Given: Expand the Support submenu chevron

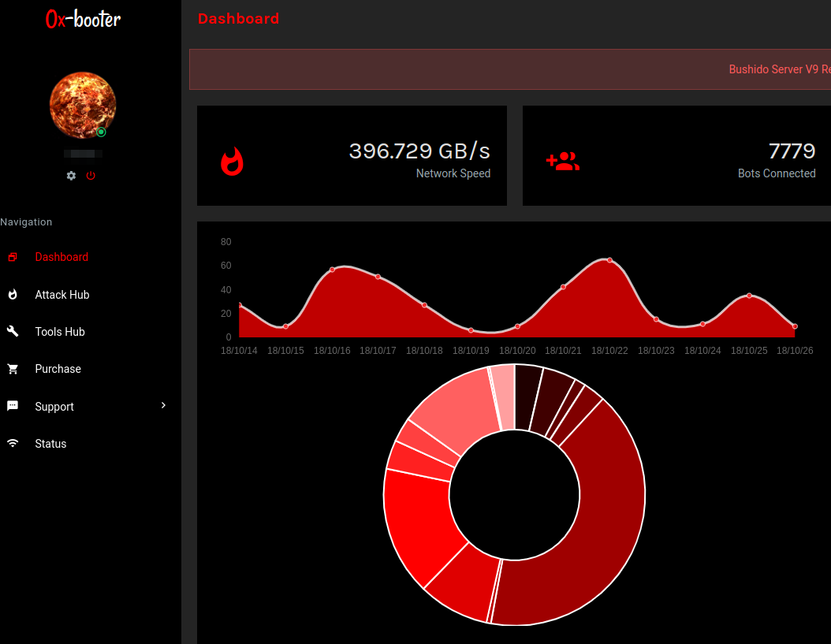Looking at the screenshot, I should click(163, 405).
